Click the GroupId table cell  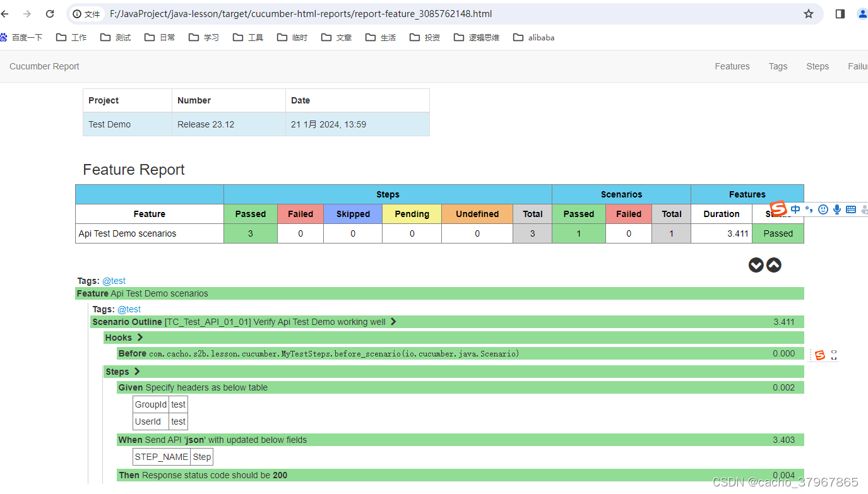pyautogui.click(x=151, y=404)
